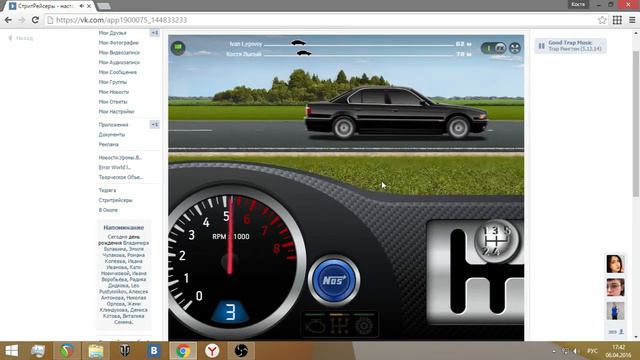Viewport: 640px width, 360px height.
Task: Open Мои Ответы in sidebar
Action: tap(113, 102)
